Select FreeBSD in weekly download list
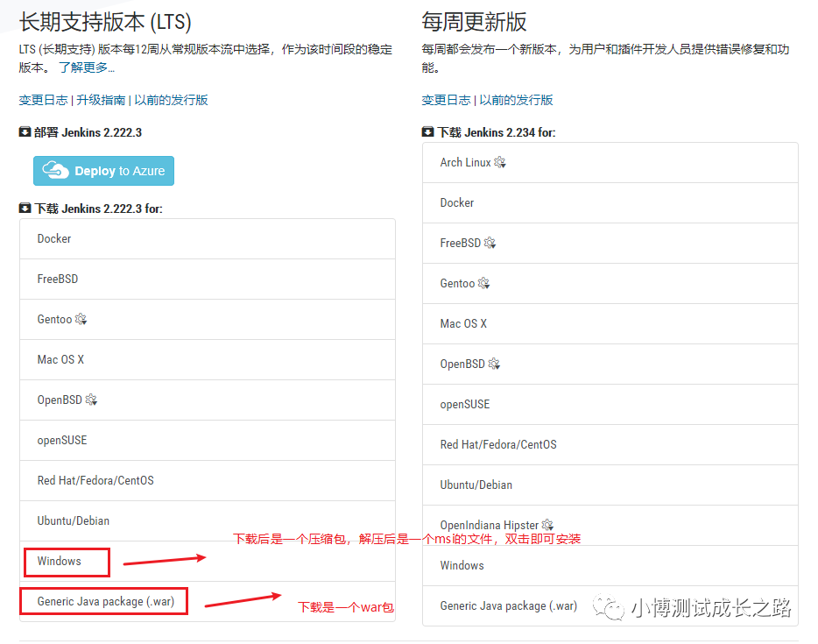 tap(610, 244)
